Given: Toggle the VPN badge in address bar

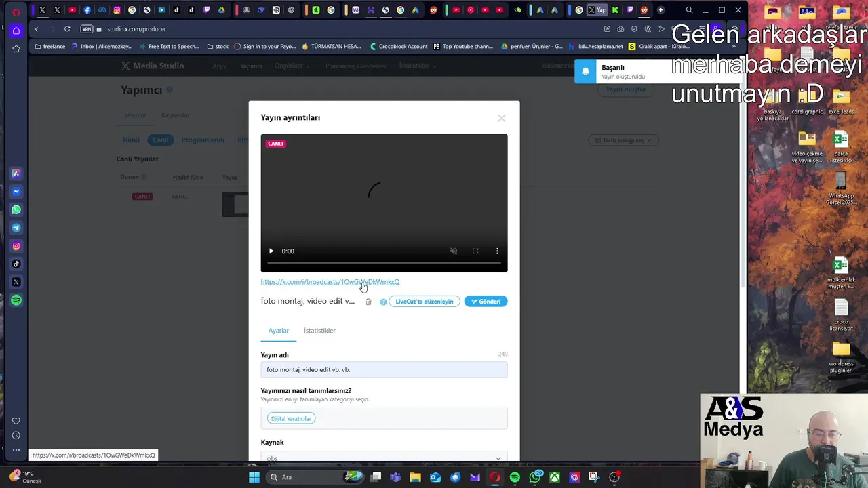Looking at the screenshot, I should pos(86,29).
